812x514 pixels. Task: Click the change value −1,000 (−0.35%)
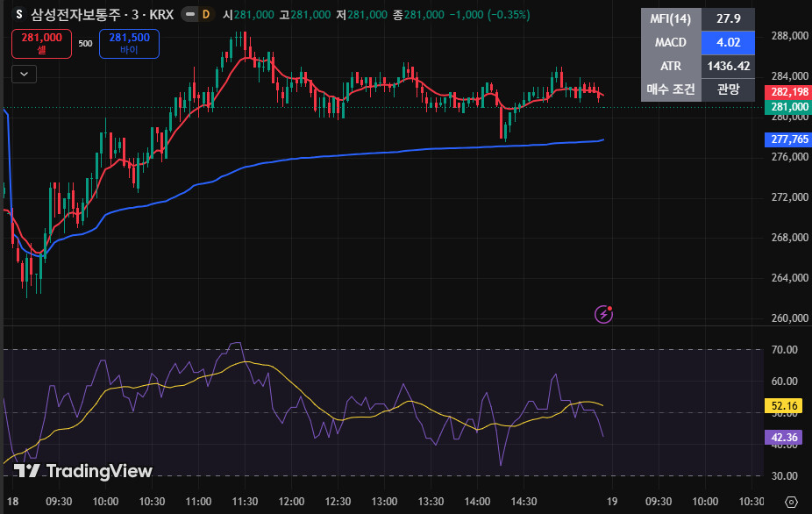tap(489, 15)
